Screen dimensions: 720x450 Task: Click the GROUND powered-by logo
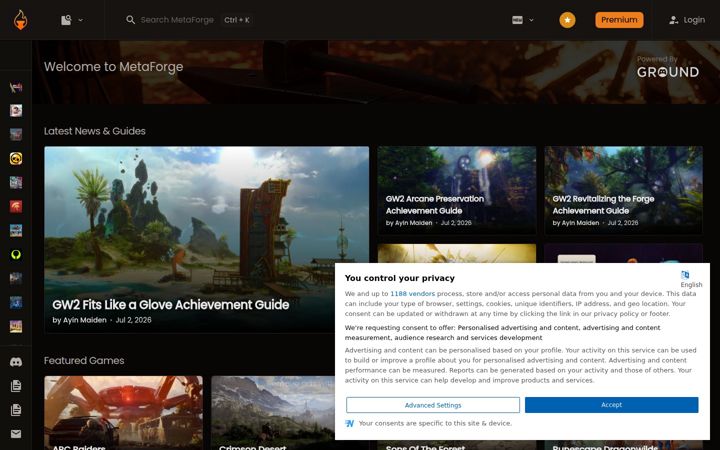pyautogui.click(x=668, y=72)
